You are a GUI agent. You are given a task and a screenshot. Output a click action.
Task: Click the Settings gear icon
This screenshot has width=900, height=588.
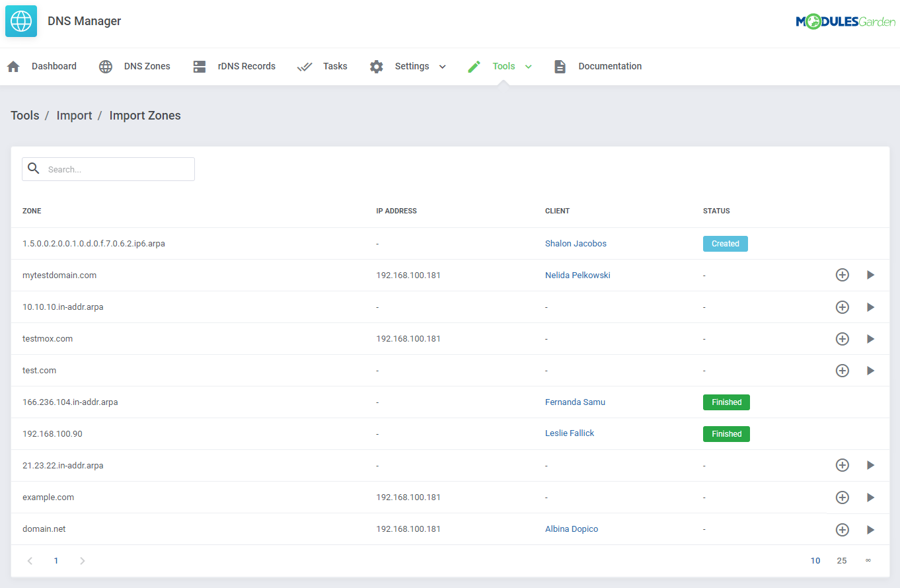tap(376, 66)
